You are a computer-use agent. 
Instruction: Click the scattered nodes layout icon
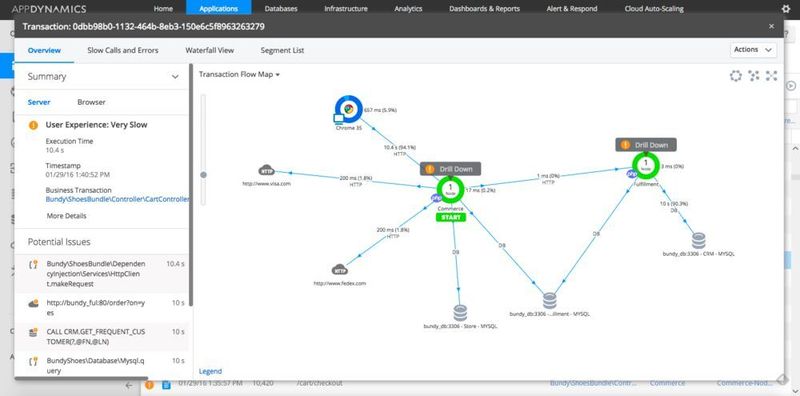coord(754,76)
